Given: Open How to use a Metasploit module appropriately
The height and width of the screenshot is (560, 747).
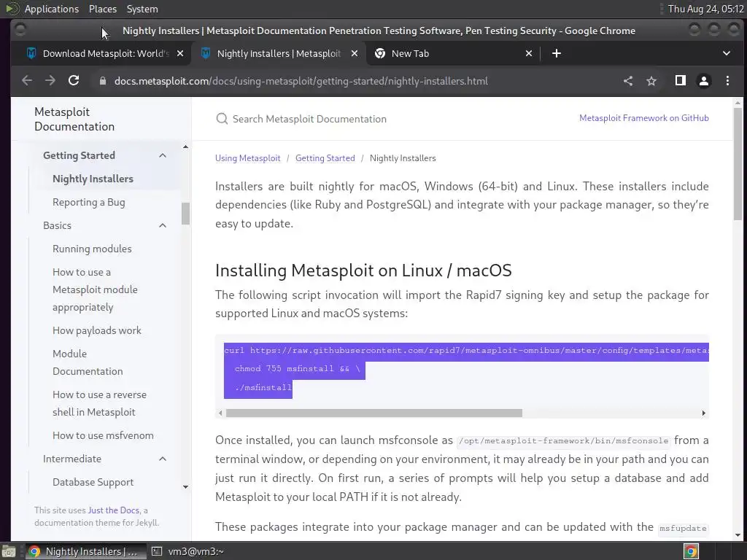Looking at the screenshot, I should pos(95,289).
